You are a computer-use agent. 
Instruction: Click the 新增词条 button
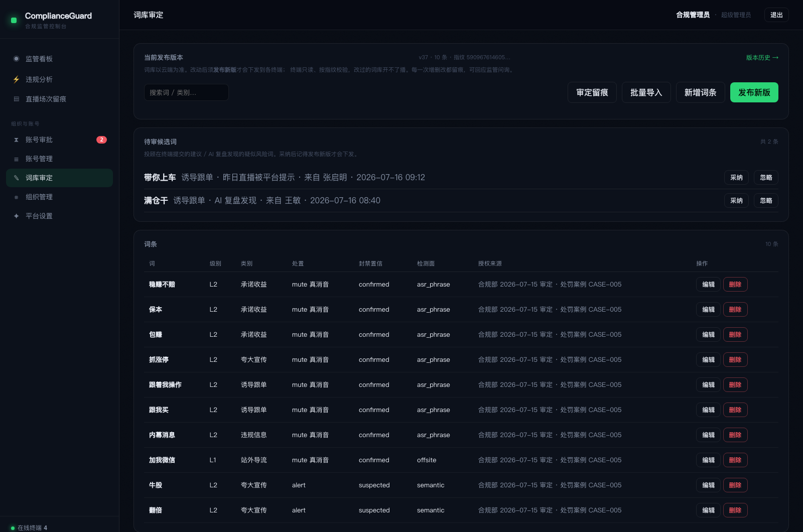pos(701,92)
